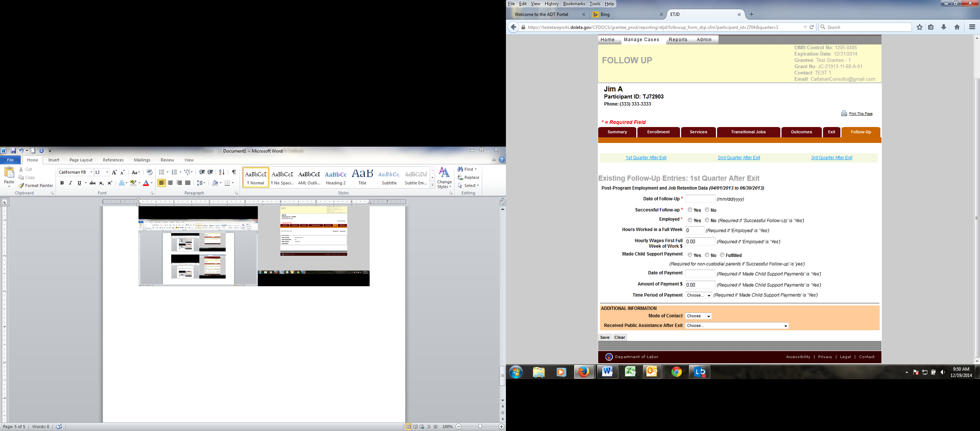Switch to the Transitional Jobs tab
Image resolution: width=980 pixels, height=431 pixels.
point(748,132)
